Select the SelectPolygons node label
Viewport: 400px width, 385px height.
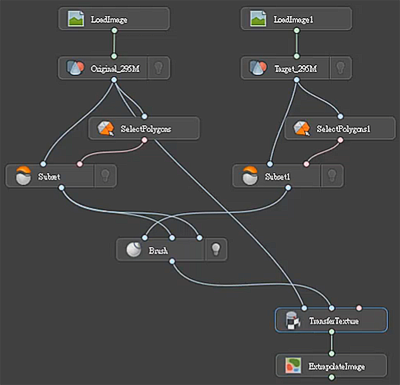point(146,129)
